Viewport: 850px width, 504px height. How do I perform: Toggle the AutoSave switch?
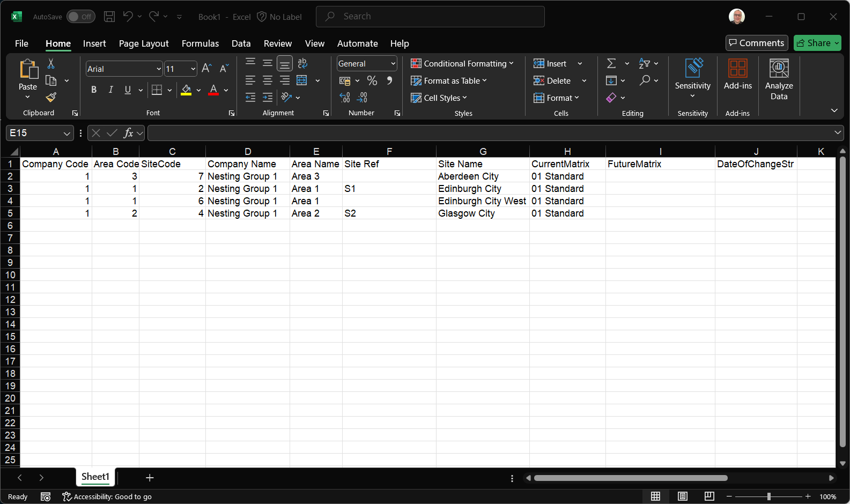[80, 17]
